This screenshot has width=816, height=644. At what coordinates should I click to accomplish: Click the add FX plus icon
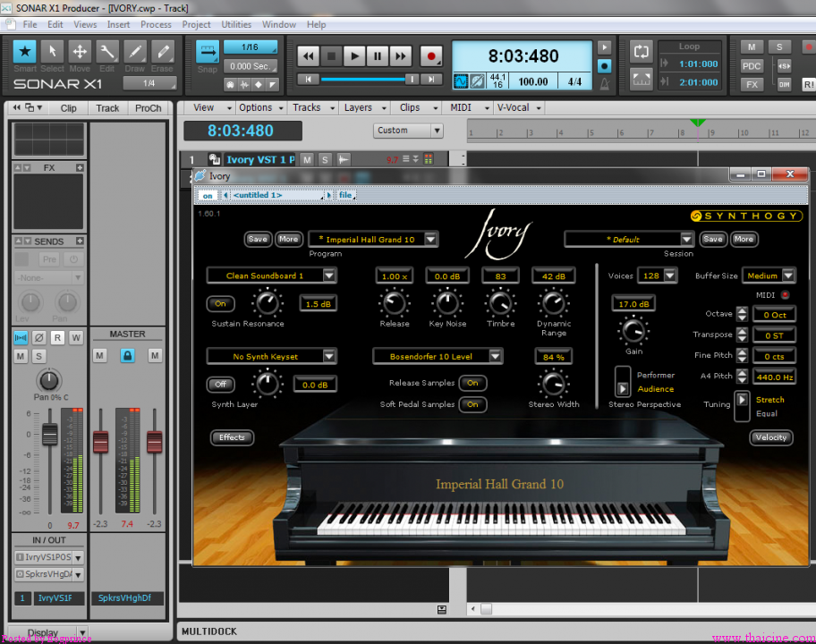point(80,167)
